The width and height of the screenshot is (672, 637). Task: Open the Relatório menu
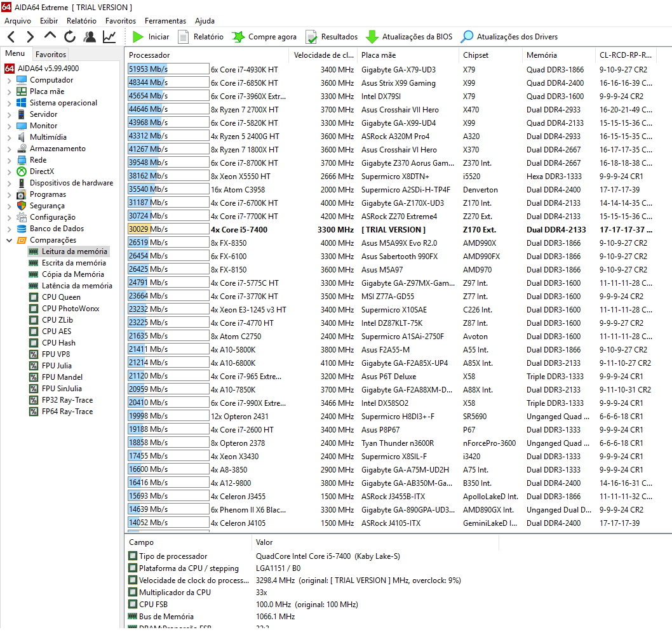pyautogui.click(x=81, y=21)
